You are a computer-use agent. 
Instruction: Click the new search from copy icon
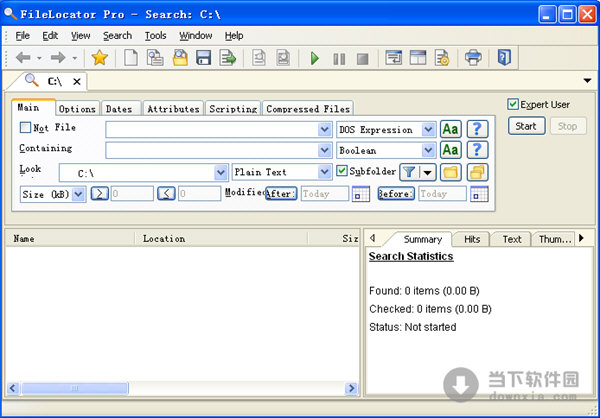155,58
